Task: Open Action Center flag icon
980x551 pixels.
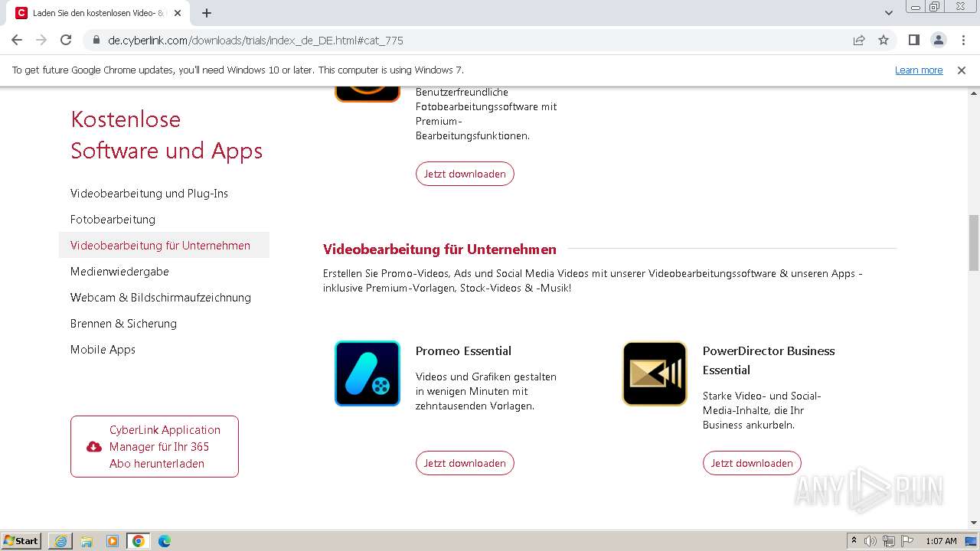Action: point(907,541)
